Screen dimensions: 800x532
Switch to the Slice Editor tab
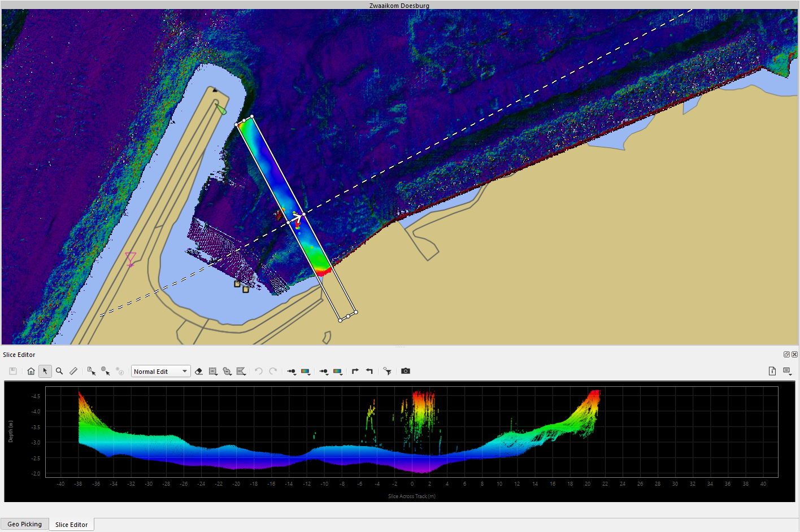point(71,525)
